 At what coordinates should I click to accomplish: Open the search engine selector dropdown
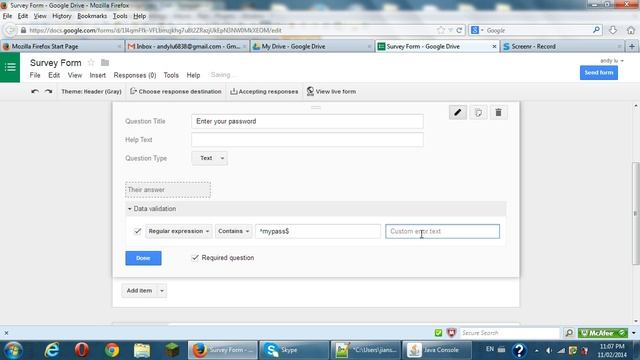(x=477, y=30)
